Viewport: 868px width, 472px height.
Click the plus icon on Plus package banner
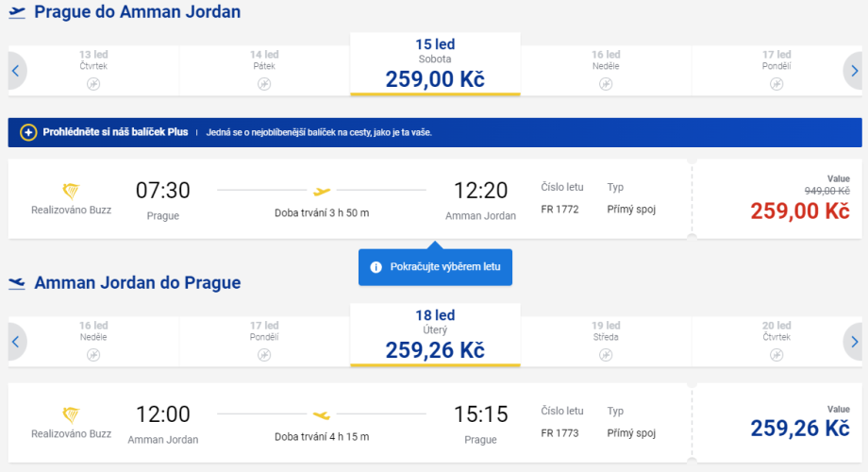(28, 132)
